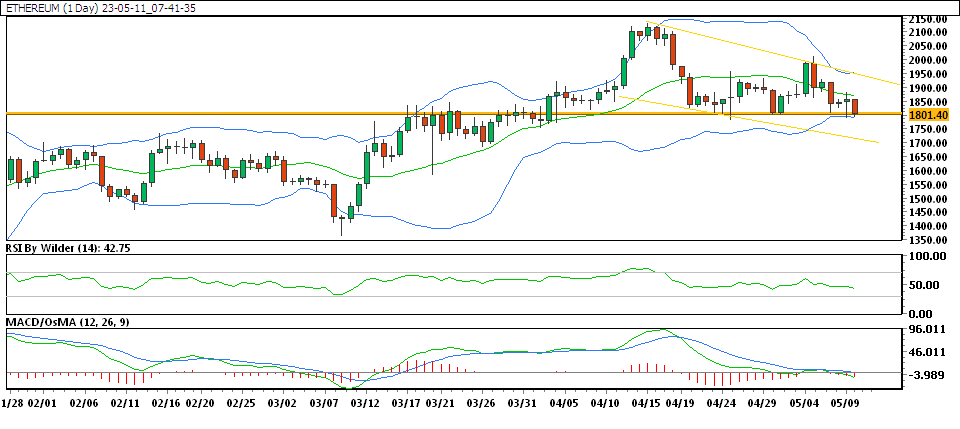
Task: Click the 03/31 date label
Action: pyautogui.click(x=523, y=404)
